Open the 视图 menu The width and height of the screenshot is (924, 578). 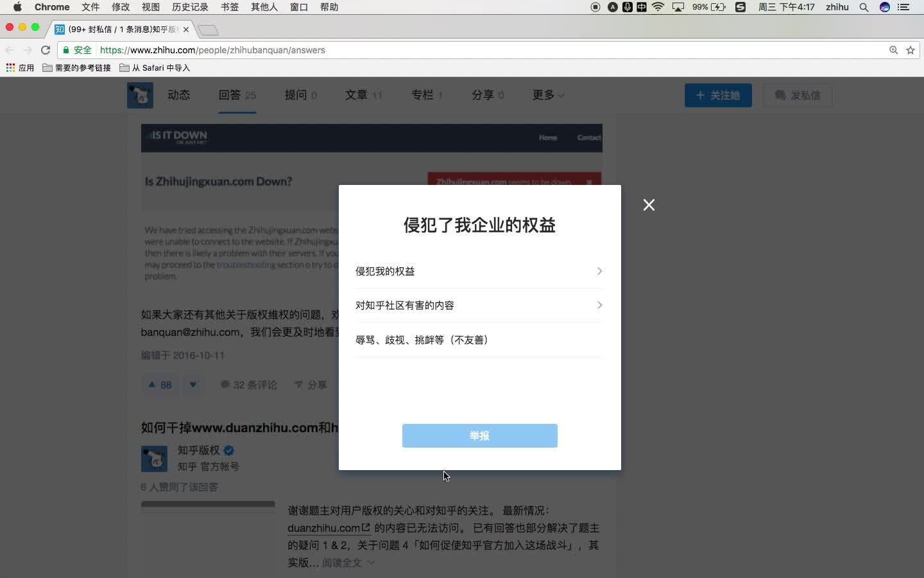point(151,7)
